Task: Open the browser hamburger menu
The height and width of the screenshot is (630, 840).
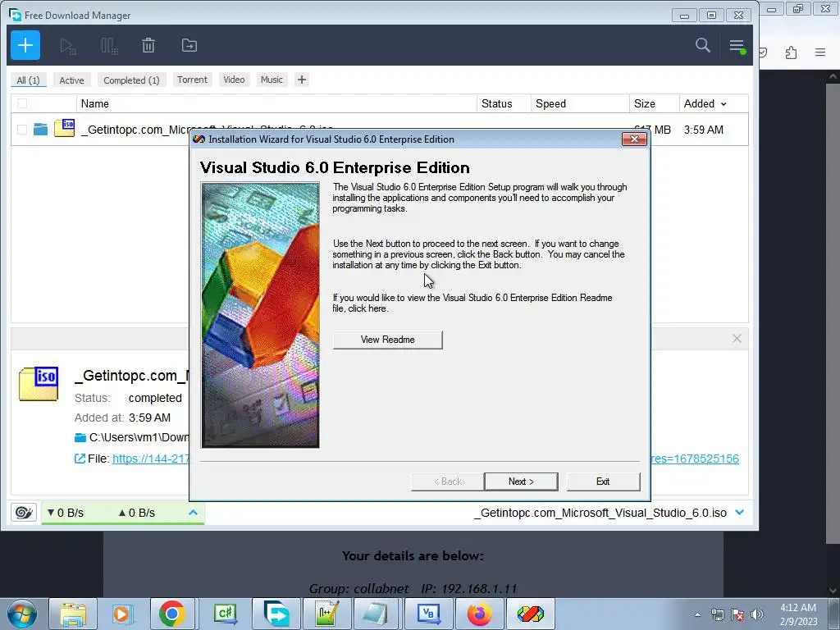Action: pyautogui.click(x=820, y=52)
